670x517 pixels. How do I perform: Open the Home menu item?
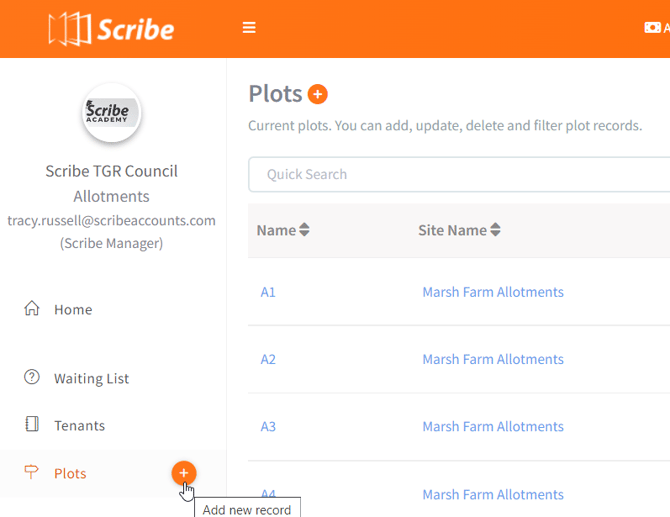pos(73,310)
